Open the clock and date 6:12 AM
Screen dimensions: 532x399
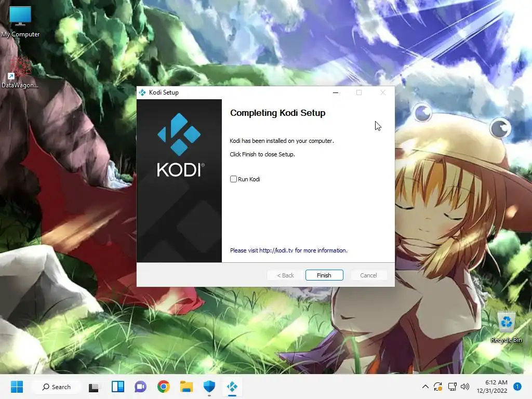coord(492,387)
